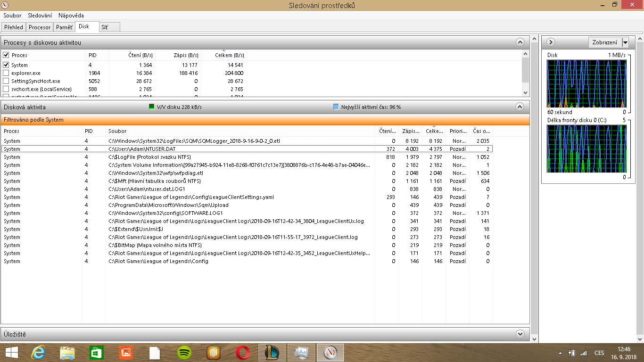Open the network signal tray icon
The width and height of the screenshot is (644, 362).
(583, 353)
